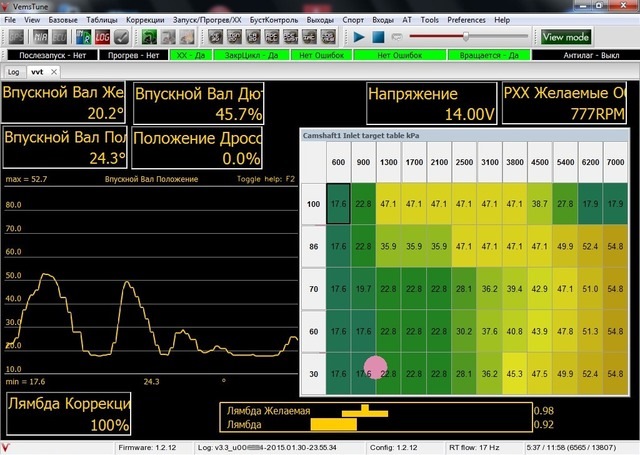This screenshot has width=640, height=455.
Task: Open the View menu
Action: (x=32, y=20)
